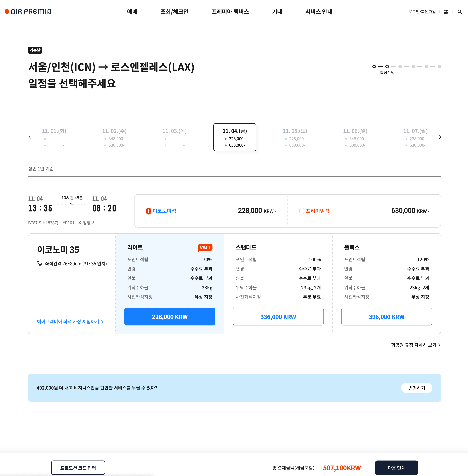Click the 변경하기 upgrade button
This screenshot has width=468, height=476.
(416, 388)
